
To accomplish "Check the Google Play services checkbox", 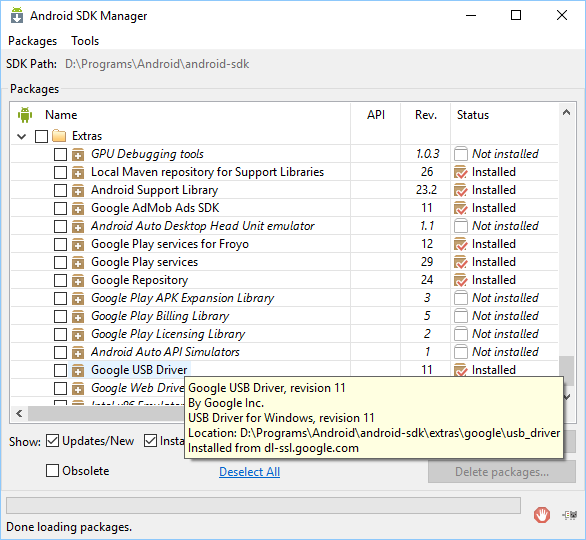I will pyautogui.click(x=60, y=262).
